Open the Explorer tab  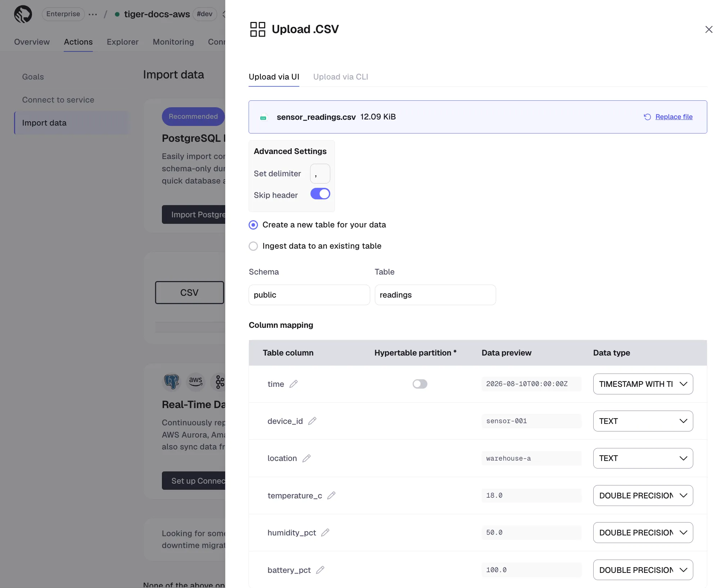[x=123, y=42]
